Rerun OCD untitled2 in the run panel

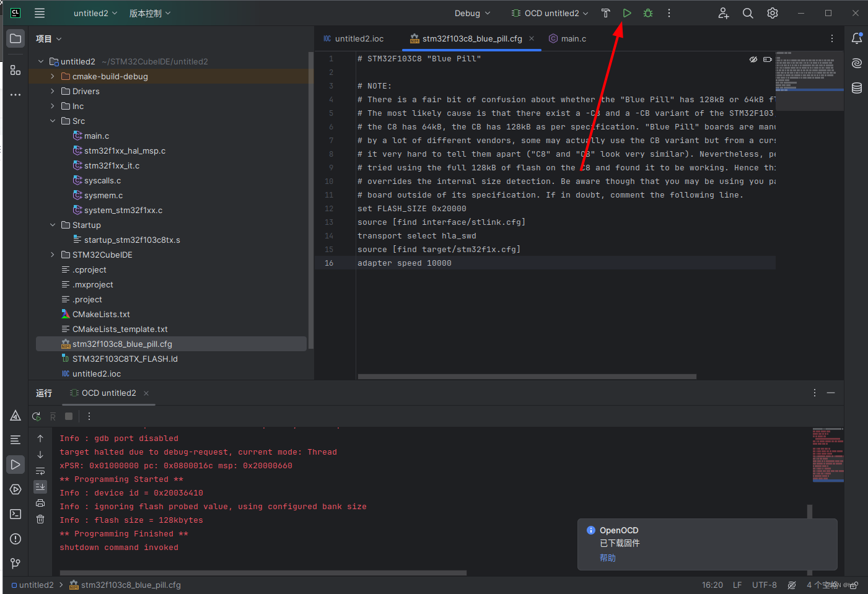click(36, 416)
